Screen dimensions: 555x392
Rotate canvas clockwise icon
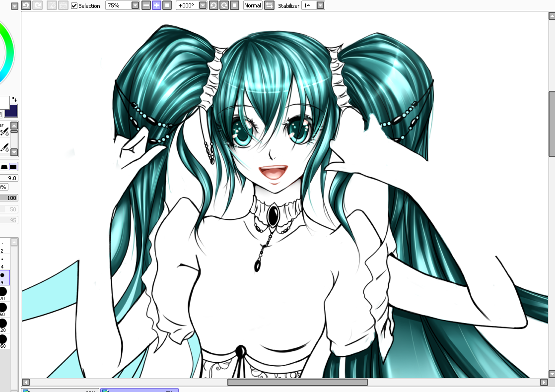tap(224, 5)
